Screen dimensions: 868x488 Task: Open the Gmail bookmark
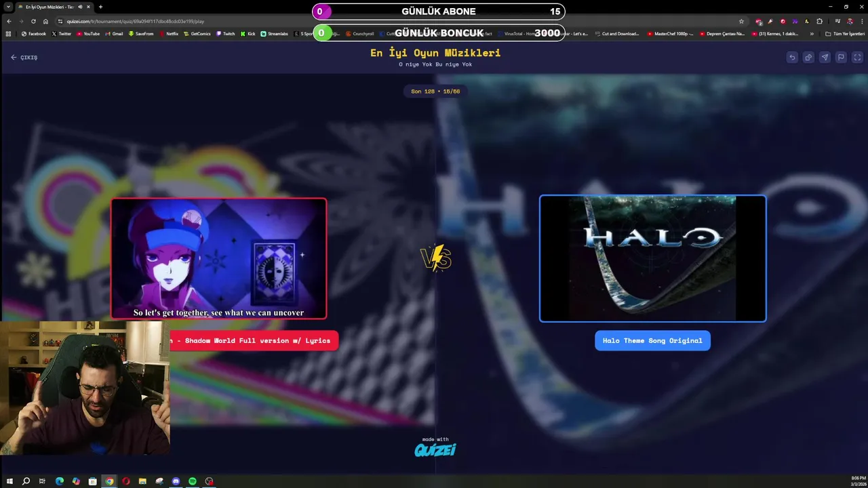(x=115, y=33)
